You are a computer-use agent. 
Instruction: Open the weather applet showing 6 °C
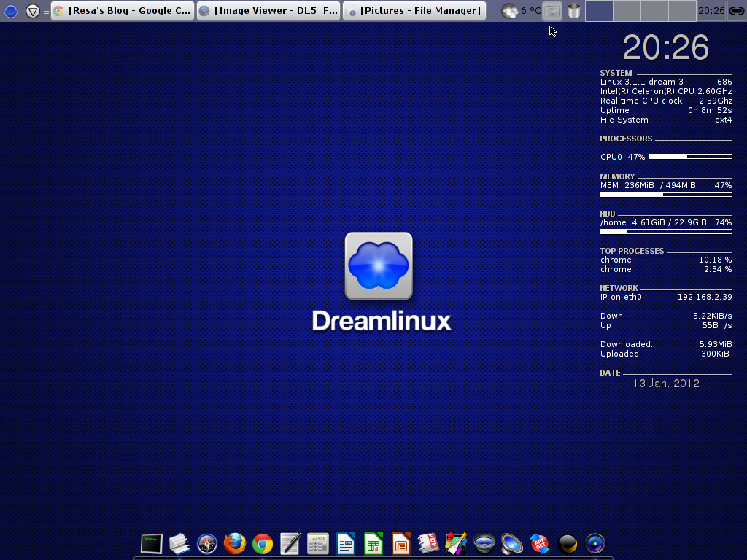click(x=521, y=10)
